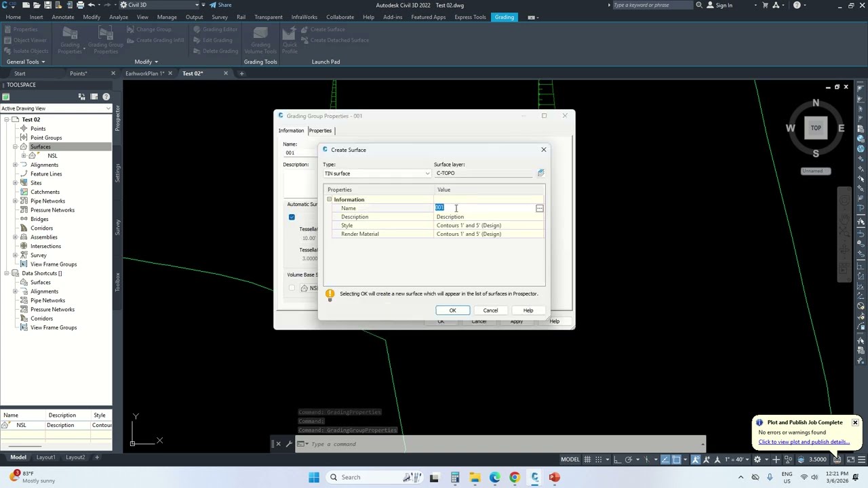Open the annotation scale 1" = 40' dropdown
This screenshot has height=488, width=868.
pyautogui.click(x=737, y=460)
